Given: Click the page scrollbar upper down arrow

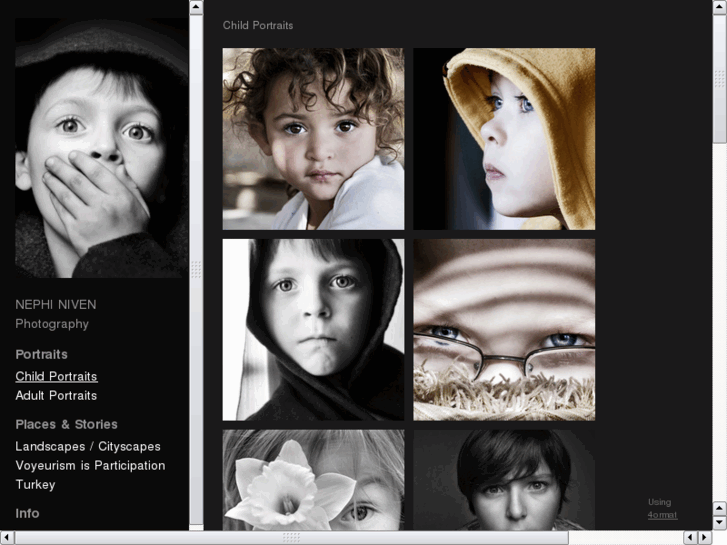Looking at the screenshot, I should 720,508.
